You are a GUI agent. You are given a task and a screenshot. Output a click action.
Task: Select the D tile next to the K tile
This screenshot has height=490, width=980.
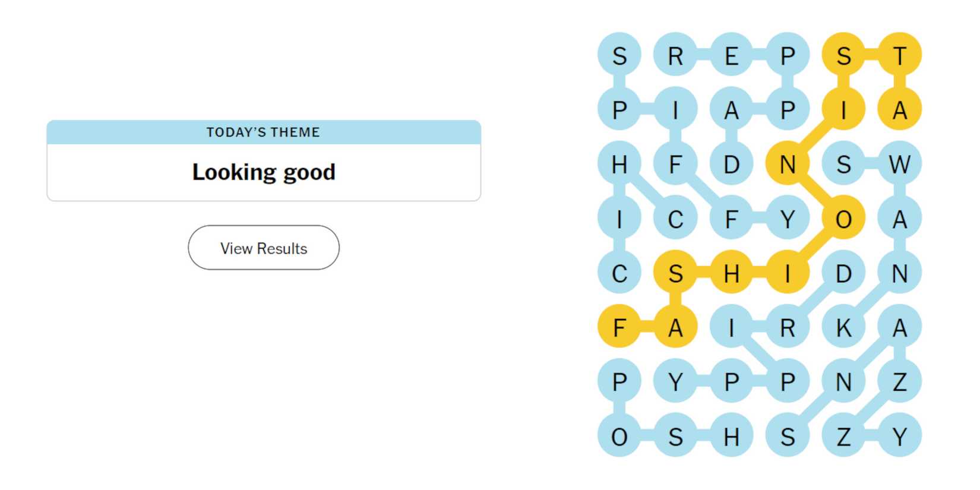843,273
